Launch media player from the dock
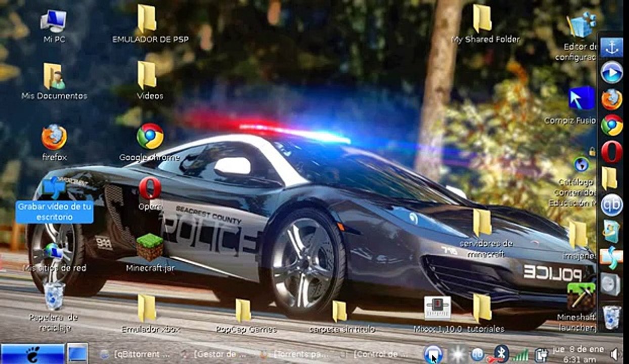The width and height of the screenshot is (629, 364). 612,72
